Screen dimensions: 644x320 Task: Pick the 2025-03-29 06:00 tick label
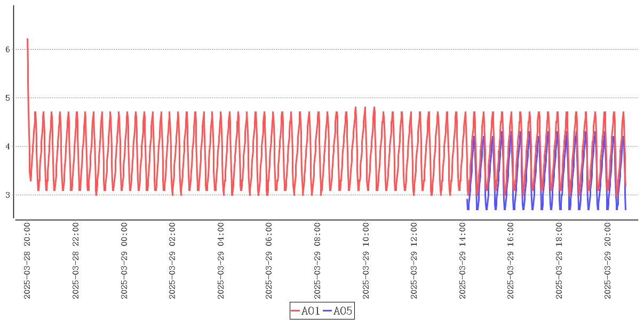(x=269, y=261)
